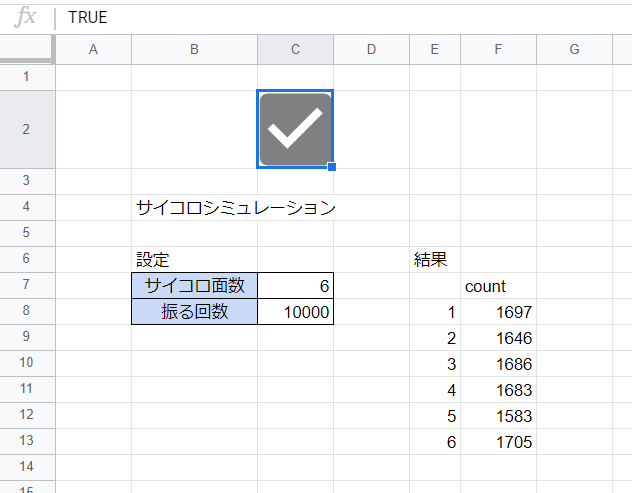Click the 振る回数 label cell
Screen dimensions: 632x493
click(x=194, y=311)
